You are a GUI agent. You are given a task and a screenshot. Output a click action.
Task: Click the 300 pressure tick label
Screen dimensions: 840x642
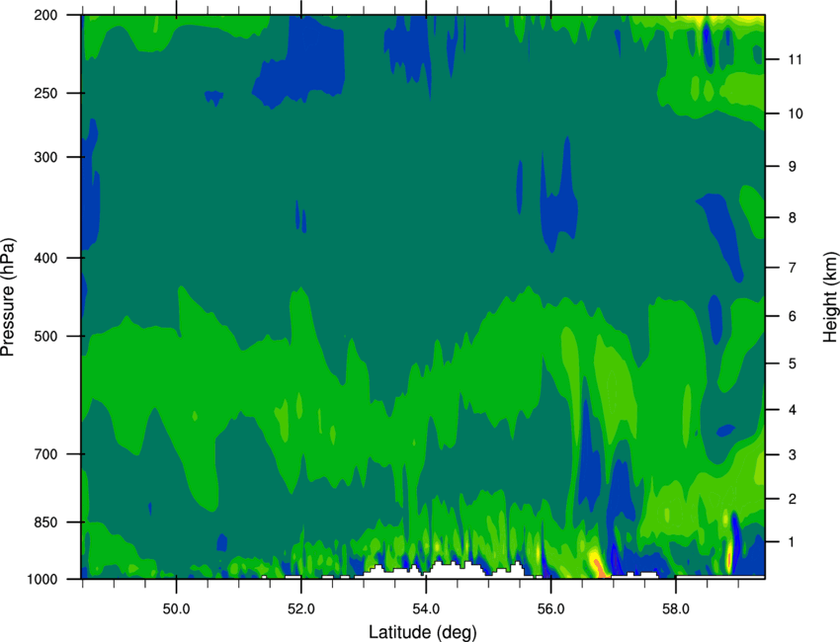coord(45,157)
